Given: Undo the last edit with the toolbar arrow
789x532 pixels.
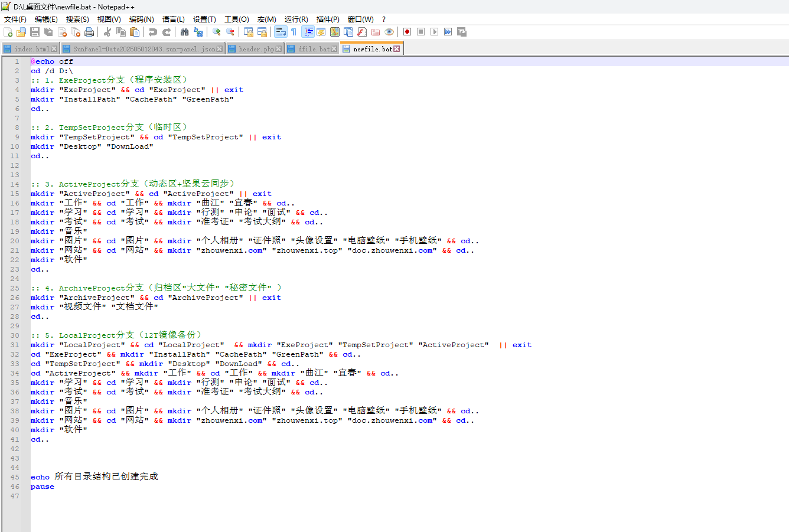Looking at the screenshot, I should 153,32.
